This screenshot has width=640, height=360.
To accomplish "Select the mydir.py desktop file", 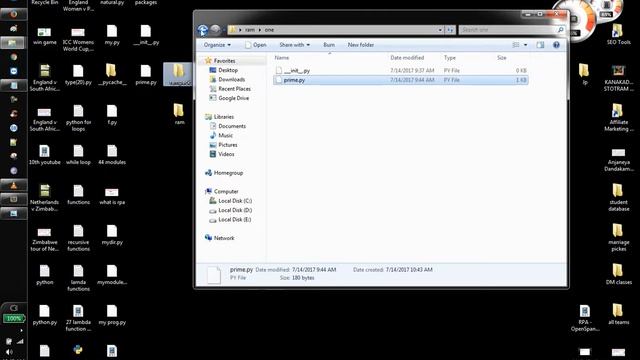I will [x=112, y=235].
